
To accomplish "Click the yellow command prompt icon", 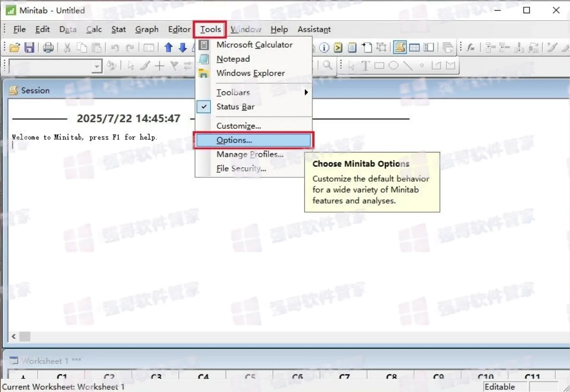I will 338,47.
